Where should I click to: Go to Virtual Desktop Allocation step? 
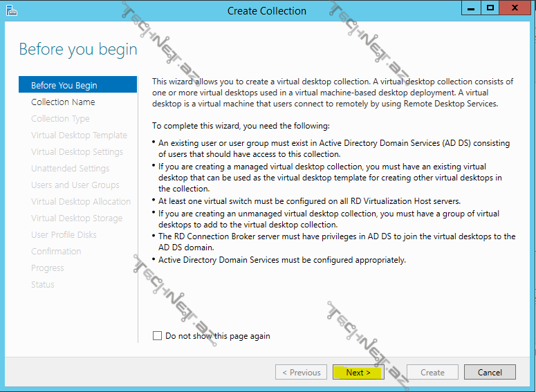[81, 201]
